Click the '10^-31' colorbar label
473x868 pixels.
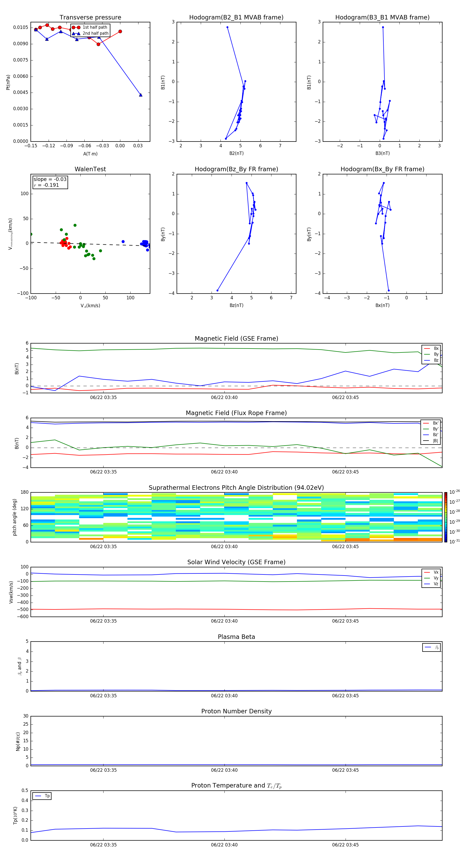[455, 542]
